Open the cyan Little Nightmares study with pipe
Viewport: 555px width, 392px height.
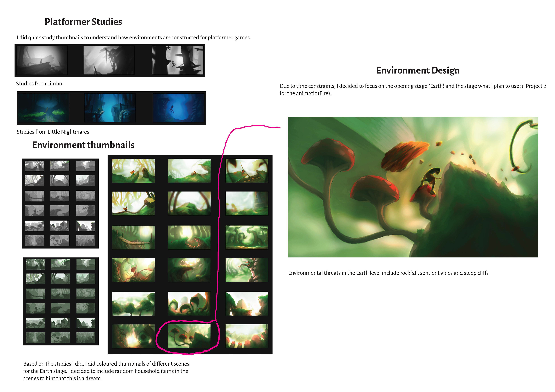click(110, 108)
